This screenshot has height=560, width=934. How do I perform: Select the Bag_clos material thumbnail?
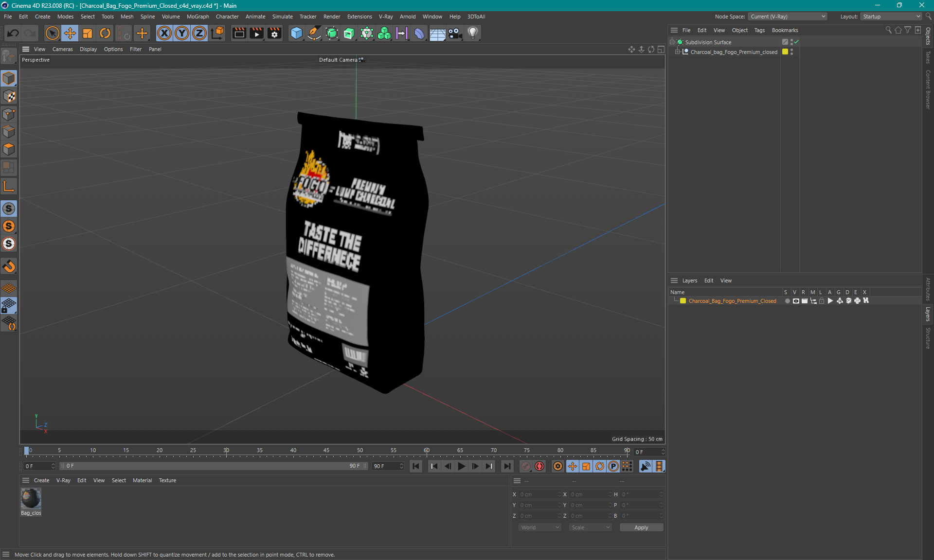31,499
